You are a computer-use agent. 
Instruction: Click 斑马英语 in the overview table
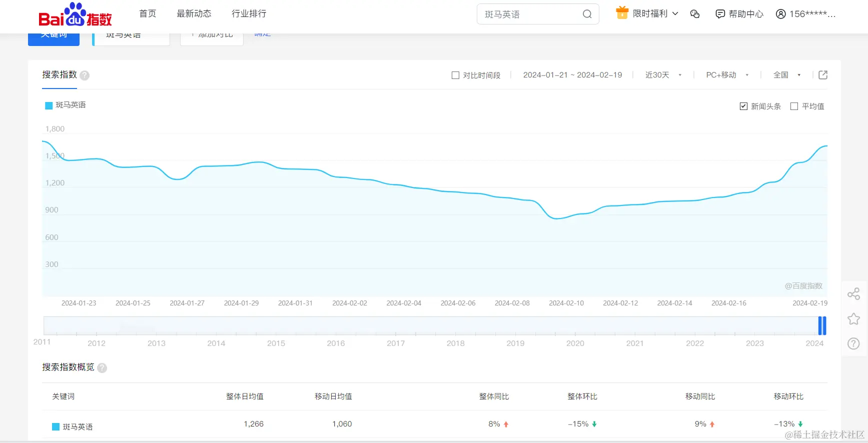[78, 427]
